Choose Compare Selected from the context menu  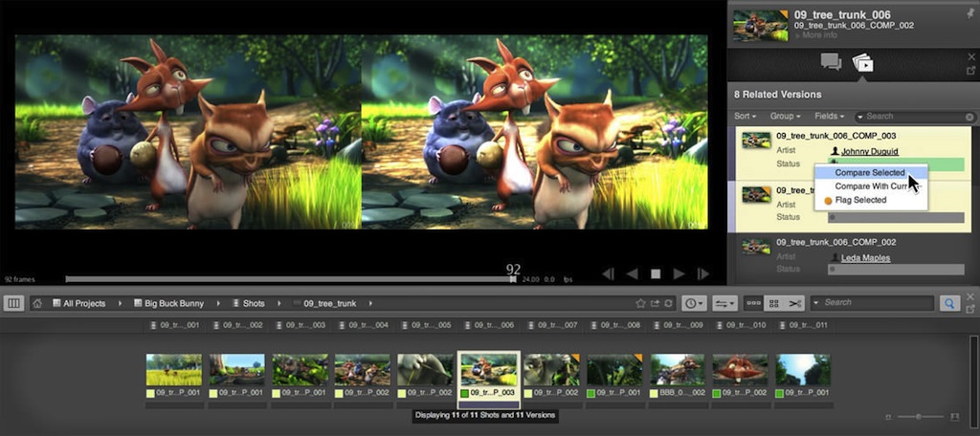[869, 173]
